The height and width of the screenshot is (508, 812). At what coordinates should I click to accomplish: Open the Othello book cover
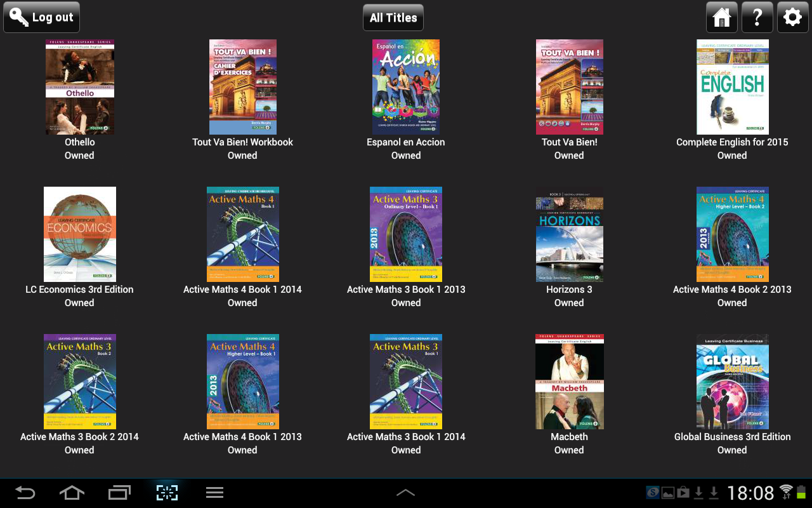80,87
